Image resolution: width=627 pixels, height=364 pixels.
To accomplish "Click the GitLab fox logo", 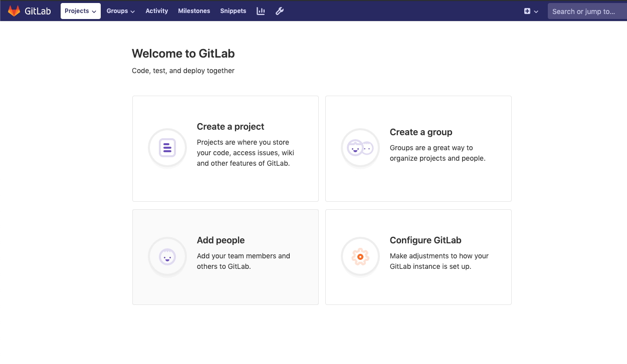I will pyautogui.click(x=14, y=11).
